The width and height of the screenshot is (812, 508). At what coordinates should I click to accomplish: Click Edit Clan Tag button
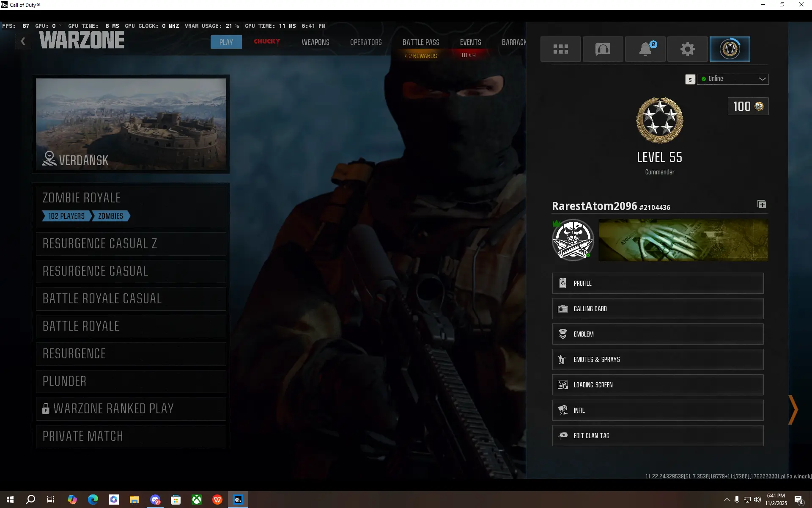[658, 436]
